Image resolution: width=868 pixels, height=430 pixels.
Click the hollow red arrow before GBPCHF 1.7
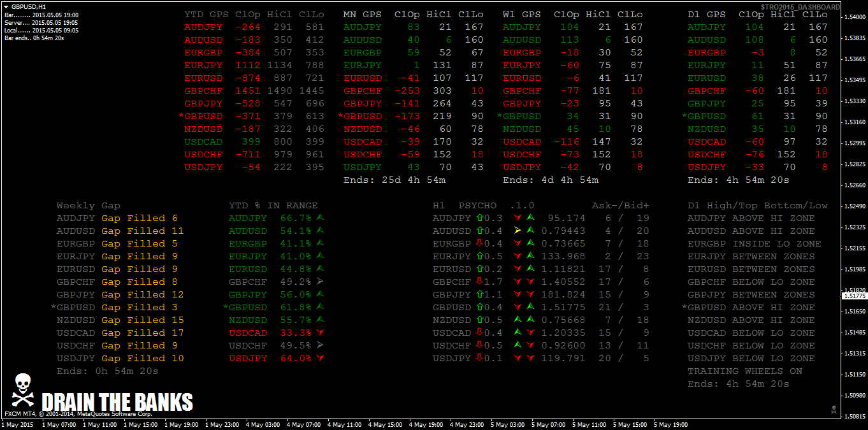(x=479, y=282)
